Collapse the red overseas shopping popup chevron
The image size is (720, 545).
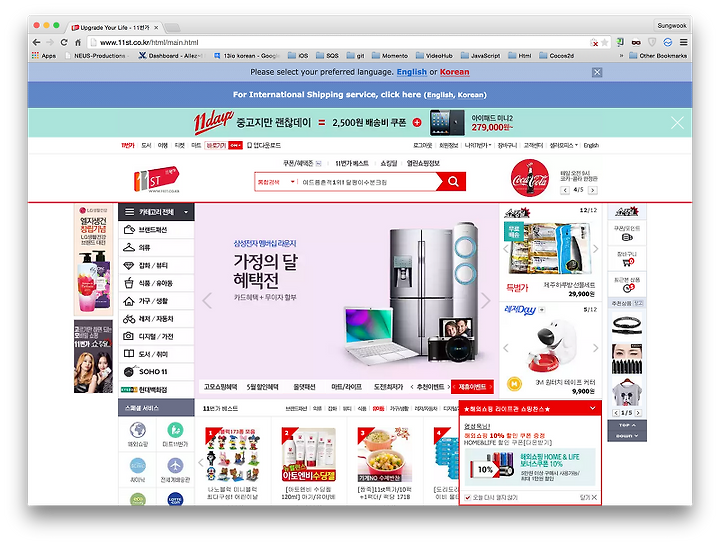(592, 408)
